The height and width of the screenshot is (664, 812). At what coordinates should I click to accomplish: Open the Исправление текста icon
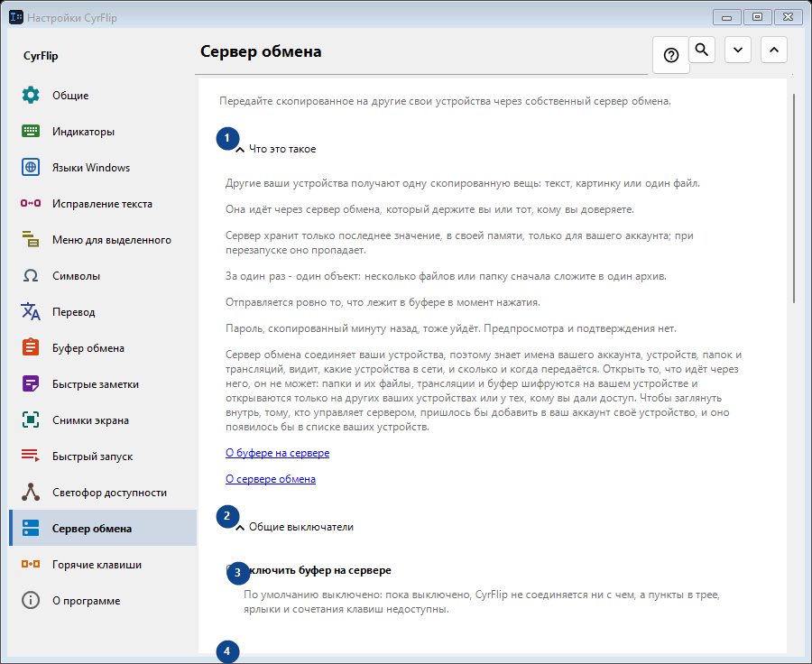click(x=31, y=204)
